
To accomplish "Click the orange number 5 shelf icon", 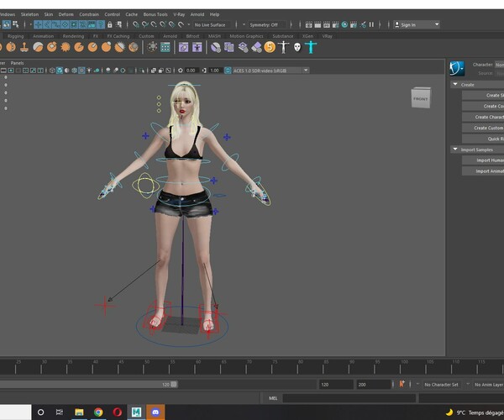I will tap(270, 47).
